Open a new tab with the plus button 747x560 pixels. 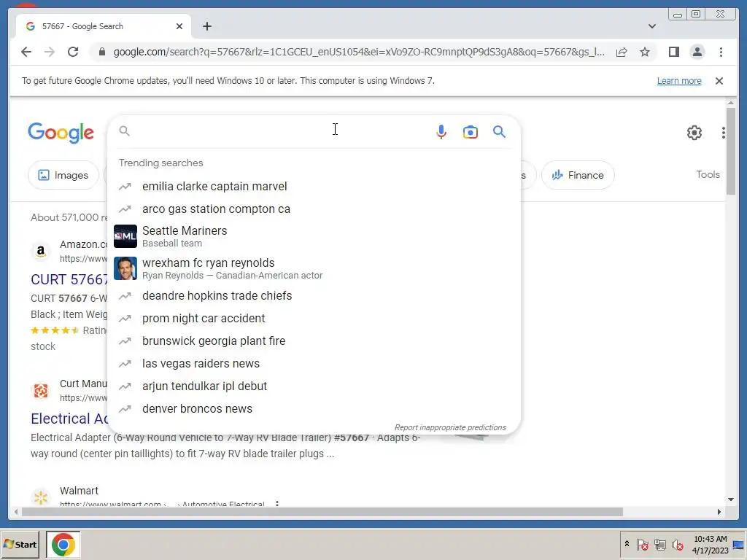(x=206, y=26)
